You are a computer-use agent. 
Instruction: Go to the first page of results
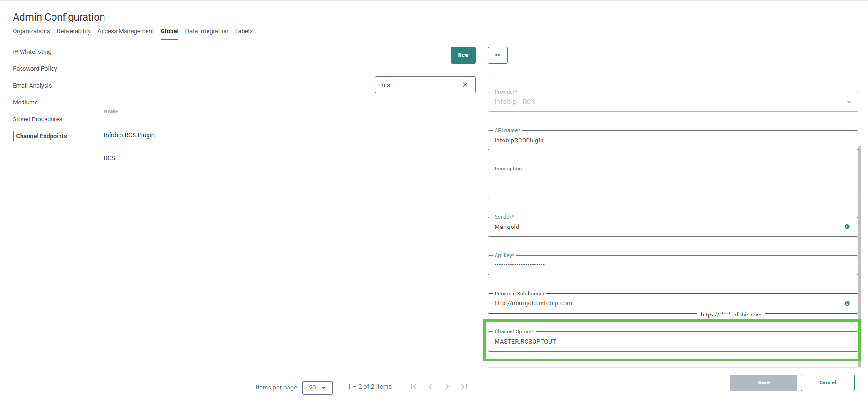413,387
